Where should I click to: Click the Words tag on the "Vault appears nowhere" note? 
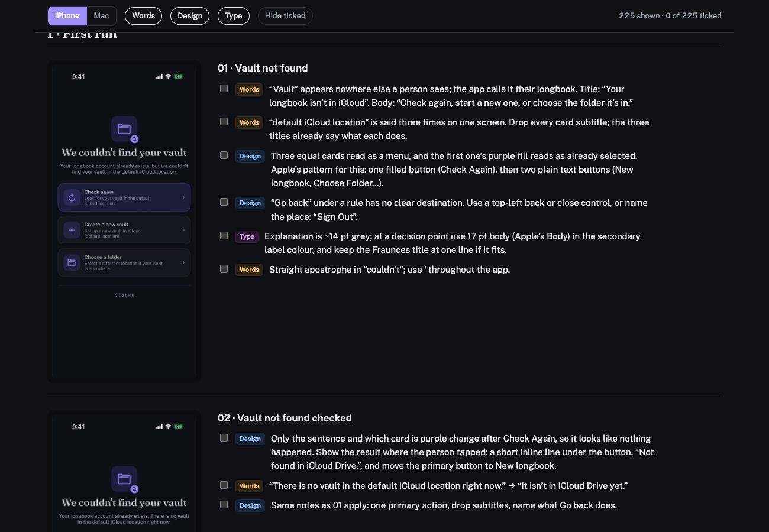249,90
